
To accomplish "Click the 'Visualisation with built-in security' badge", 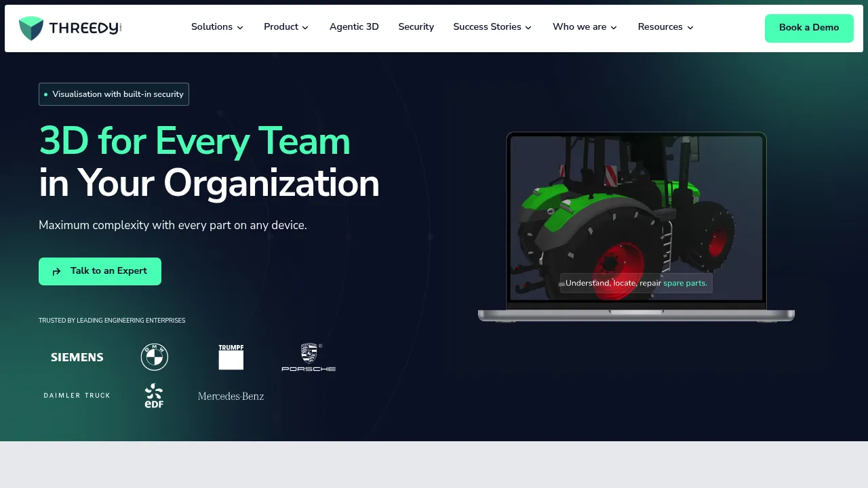I will [x=114, y=94].
